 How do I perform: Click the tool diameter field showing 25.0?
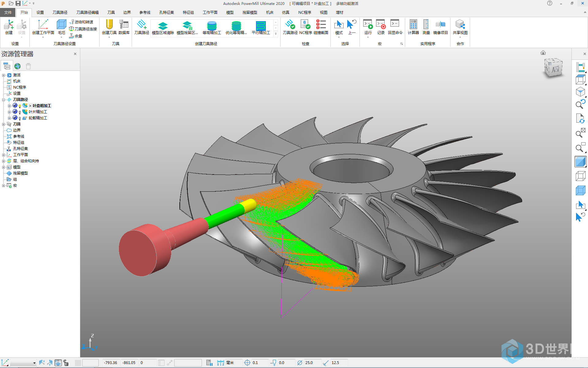(312, 363)
